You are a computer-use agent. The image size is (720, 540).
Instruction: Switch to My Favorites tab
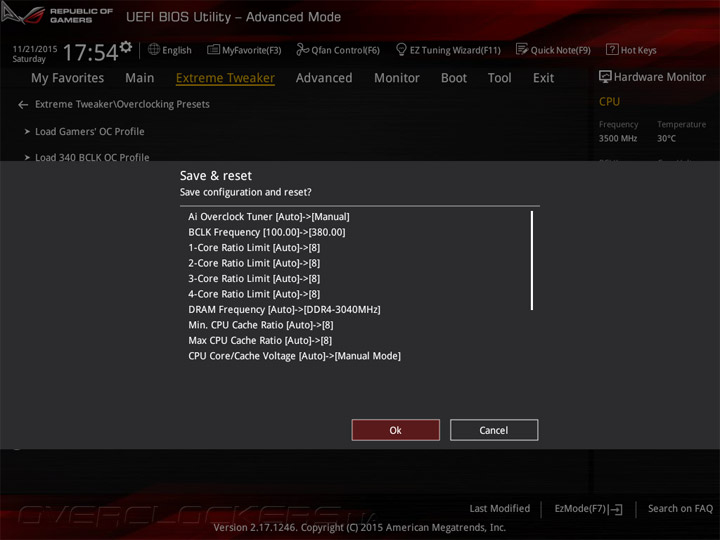[x=68, y=78]
